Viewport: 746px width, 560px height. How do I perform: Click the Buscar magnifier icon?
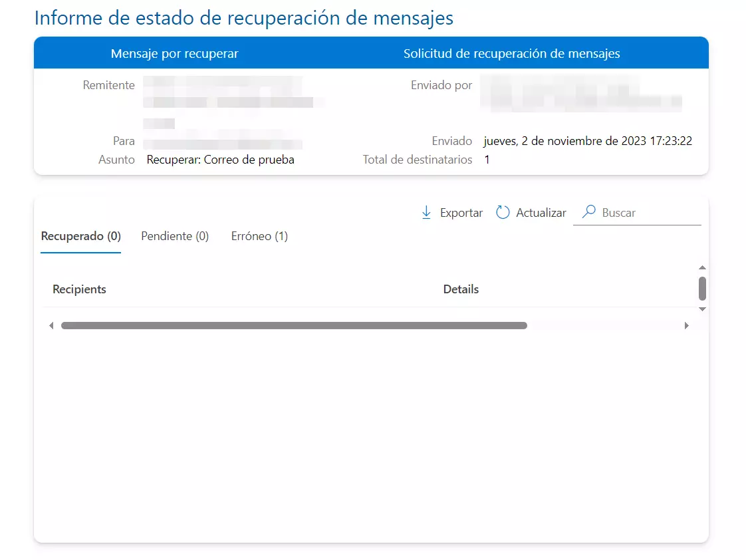(x=588, y=211)
